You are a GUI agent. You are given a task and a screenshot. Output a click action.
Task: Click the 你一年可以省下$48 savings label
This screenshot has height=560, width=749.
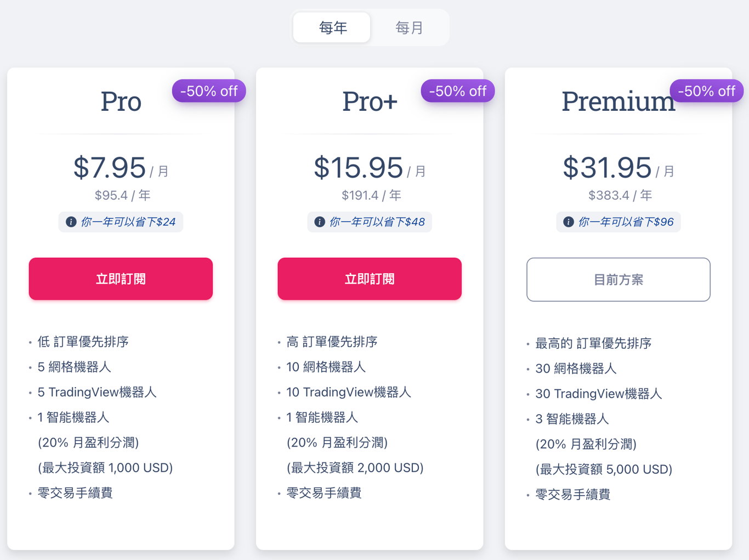(x=377, y=222)
